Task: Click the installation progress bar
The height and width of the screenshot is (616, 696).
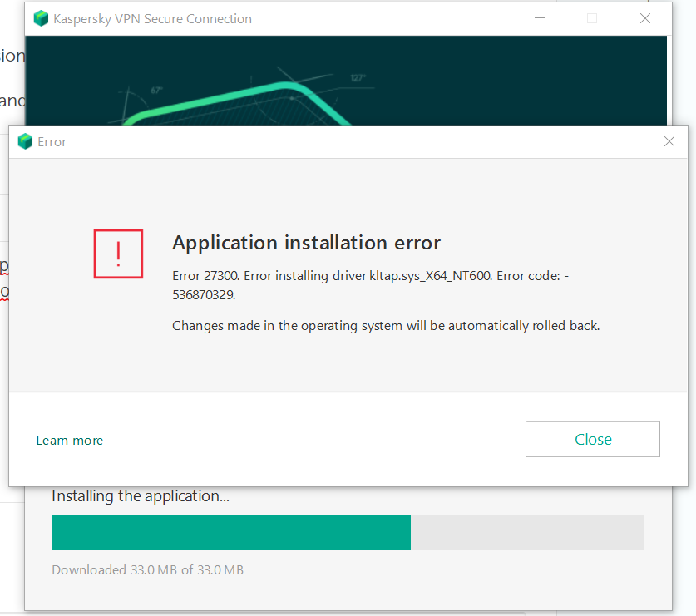Action: point(348,532)
